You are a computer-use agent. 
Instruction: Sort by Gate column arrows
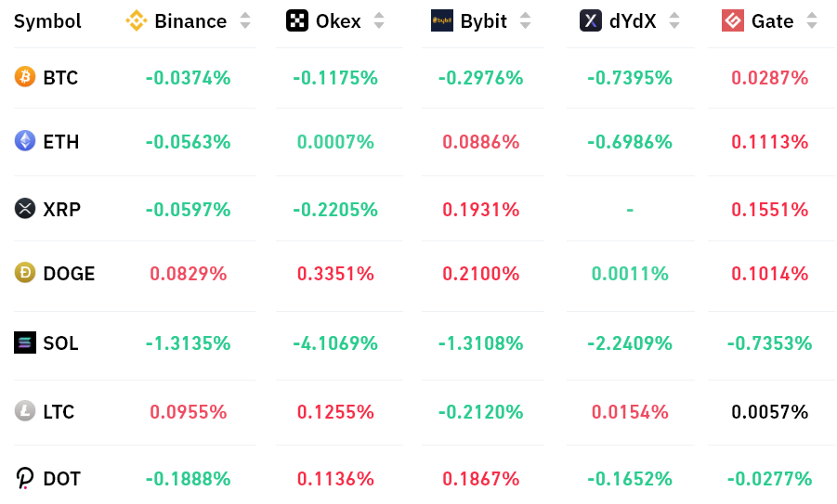811,20
